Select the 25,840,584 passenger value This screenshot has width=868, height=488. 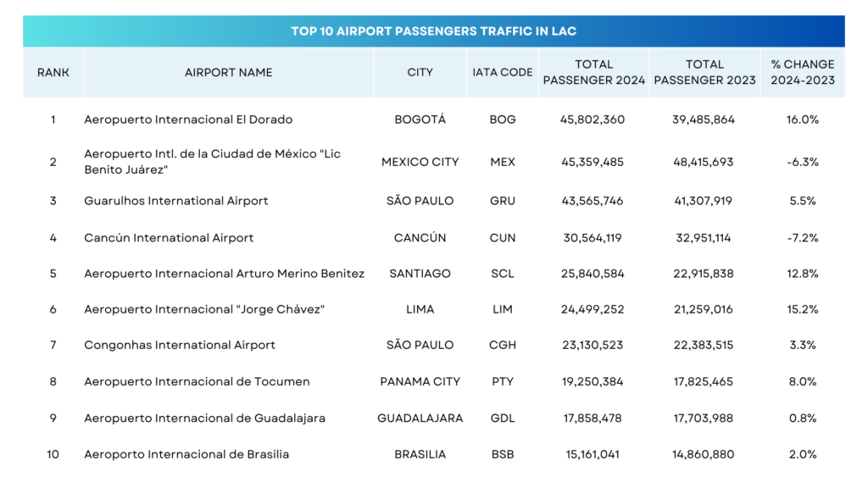593,274
